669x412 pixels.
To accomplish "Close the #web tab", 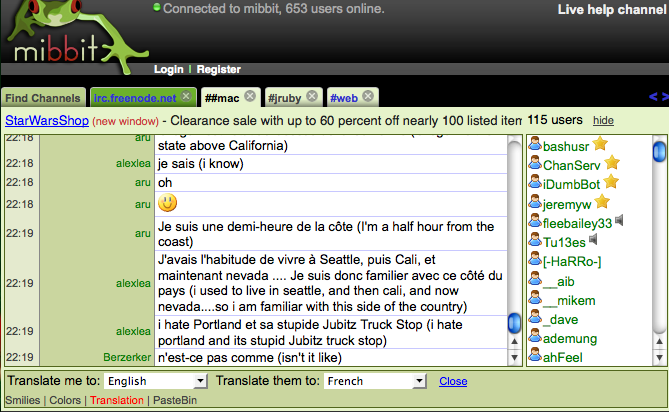I will point(368,96).
